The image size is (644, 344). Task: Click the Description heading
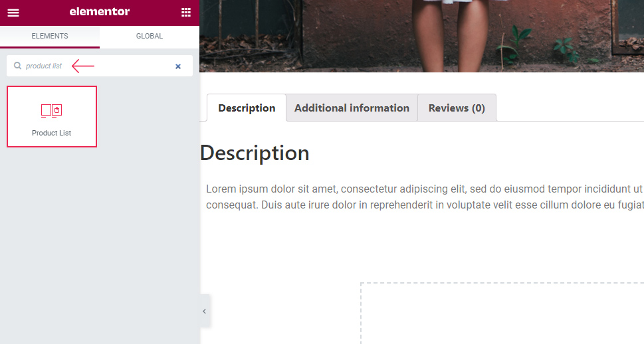click(x=255, y=153)
